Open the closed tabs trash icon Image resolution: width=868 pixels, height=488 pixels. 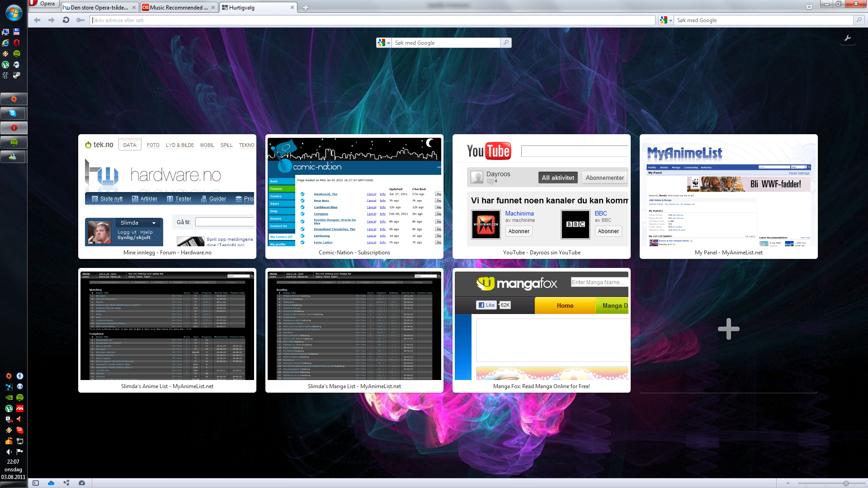point(809,6)
